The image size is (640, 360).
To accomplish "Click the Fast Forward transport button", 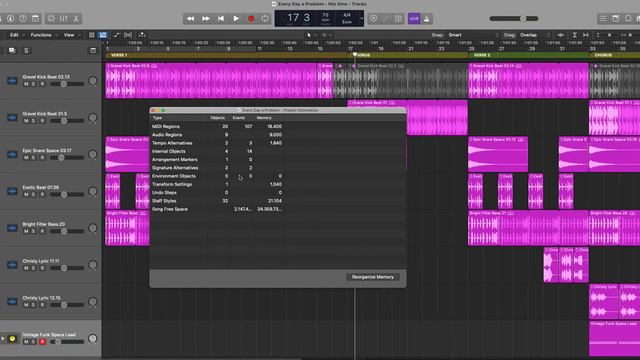I will (206, 19).
